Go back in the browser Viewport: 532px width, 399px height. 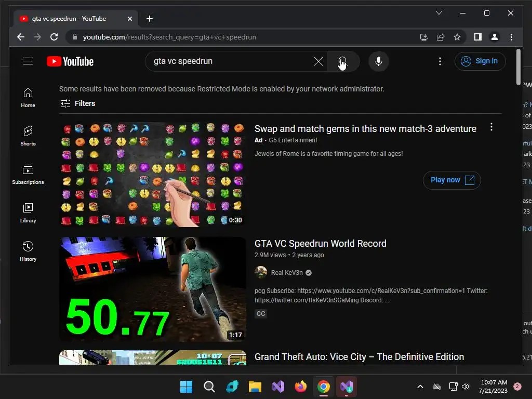pyautogui.click(x=21, y=37)
